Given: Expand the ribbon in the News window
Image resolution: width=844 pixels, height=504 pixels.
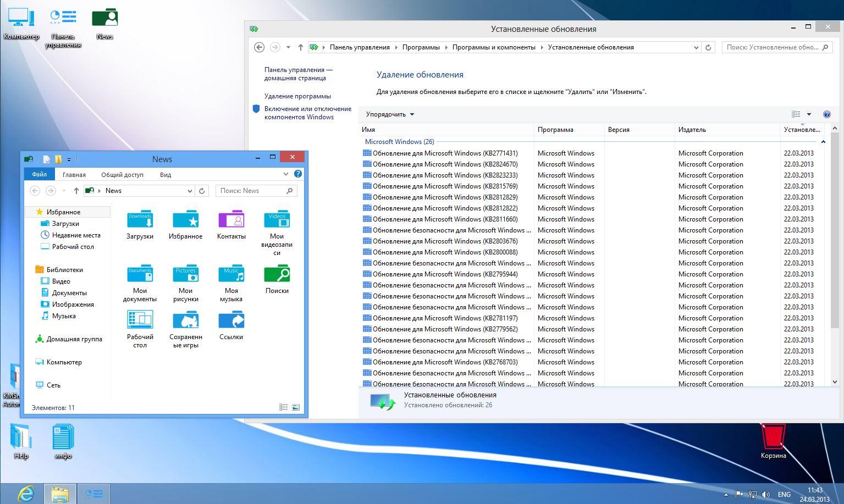Looking at the screenshot, I should (x=285, y=174).
